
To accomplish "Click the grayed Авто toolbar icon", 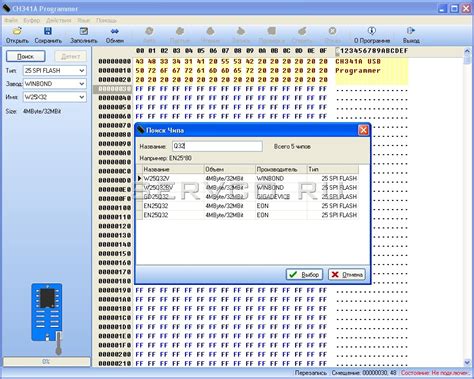I will tap(149, 31).
